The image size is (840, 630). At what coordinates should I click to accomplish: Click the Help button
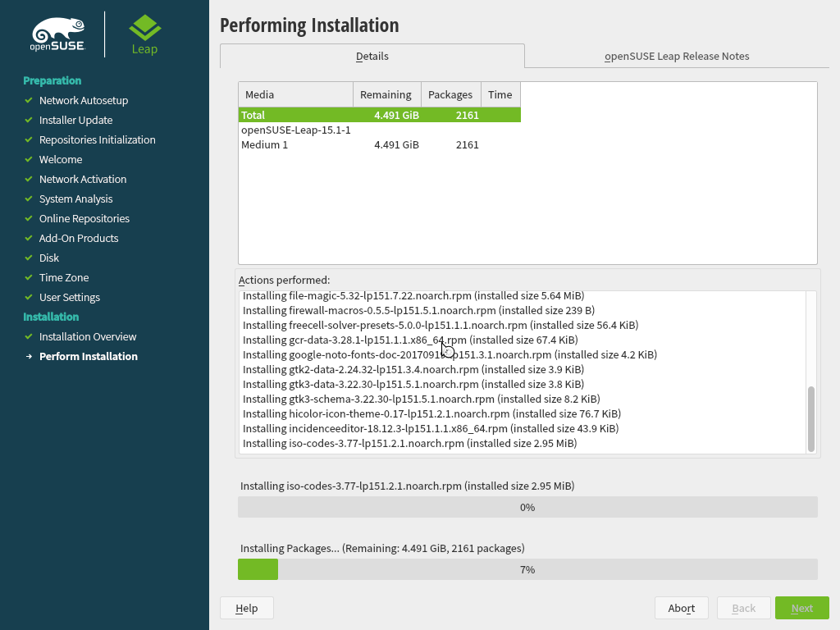[246, 608]
